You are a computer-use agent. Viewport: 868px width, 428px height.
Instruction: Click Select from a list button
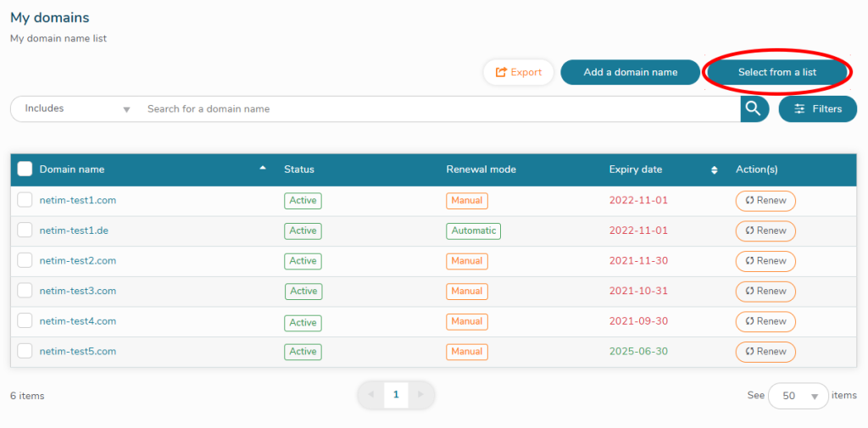pyautogui.click(x=776, y=72)
